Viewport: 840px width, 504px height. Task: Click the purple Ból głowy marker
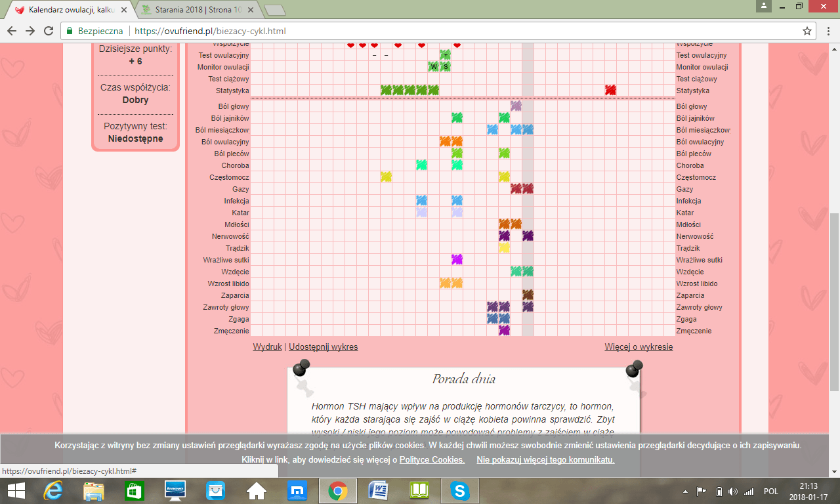(516, 106)
